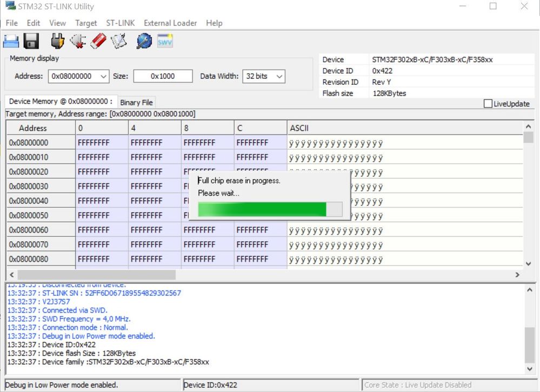Open the File menu

click(x=12, y=23)
